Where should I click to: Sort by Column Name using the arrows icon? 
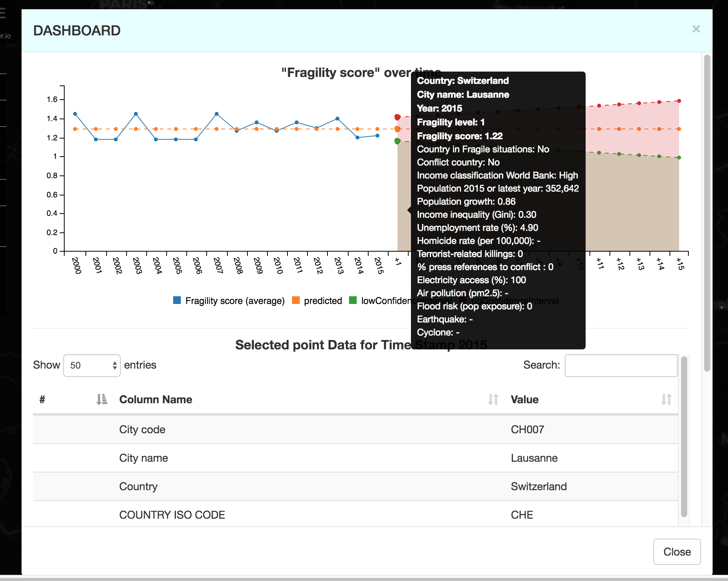pyautogui.click(x=493, y=399)
